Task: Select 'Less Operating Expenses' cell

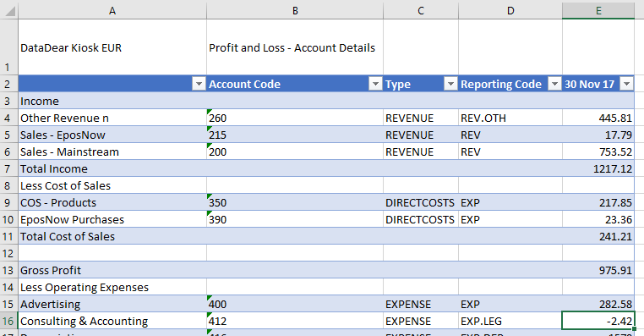Action: pyautogui.click(x=112, y=287)
